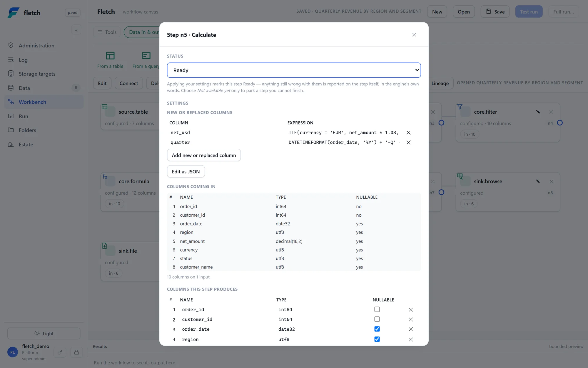Delete region from produced columns
Screen dimensions: 588x368
[411, 339]
